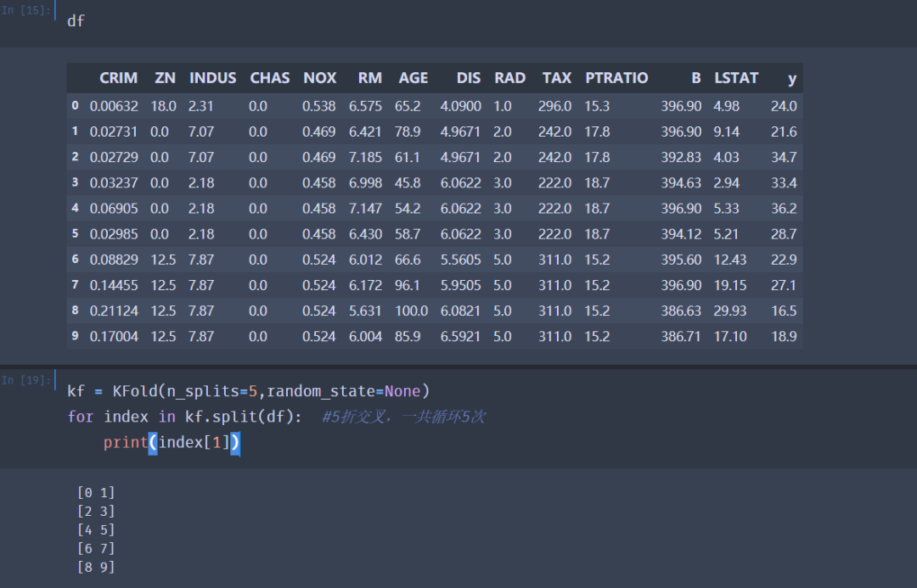Click the y column header

point(792,77)
